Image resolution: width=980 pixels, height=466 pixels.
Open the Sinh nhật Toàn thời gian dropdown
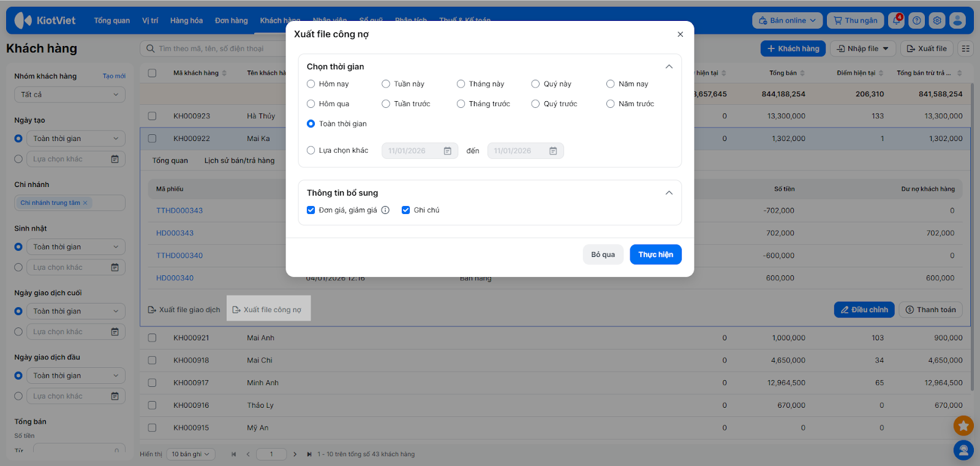point(76,247)
